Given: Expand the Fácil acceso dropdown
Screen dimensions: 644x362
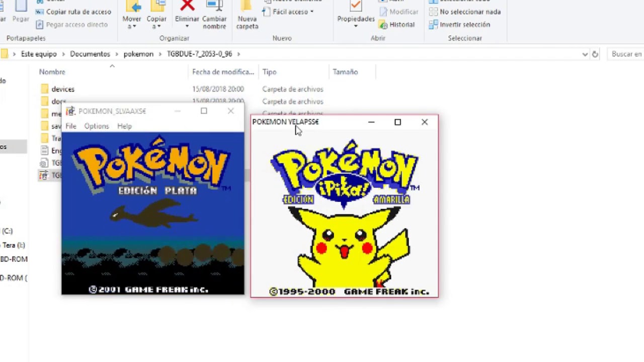Looking at the screenshot, I should tap(288, 12).
